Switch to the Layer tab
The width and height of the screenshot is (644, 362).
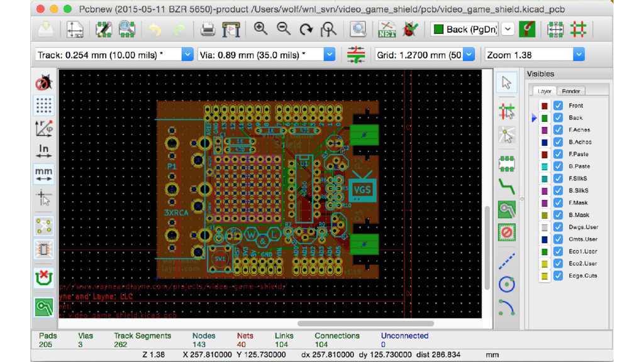(x=544, y=91)
